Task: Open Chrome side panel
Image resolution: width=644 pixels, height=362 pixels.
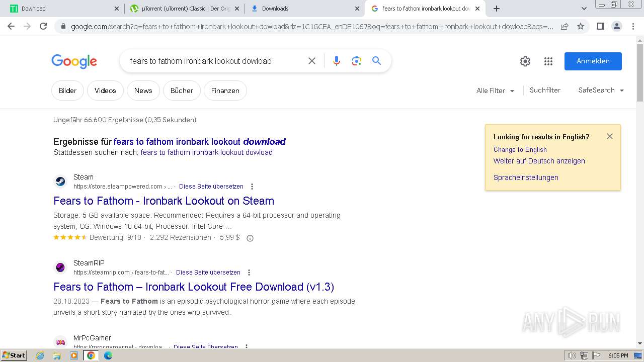Action: pos(600,26)
